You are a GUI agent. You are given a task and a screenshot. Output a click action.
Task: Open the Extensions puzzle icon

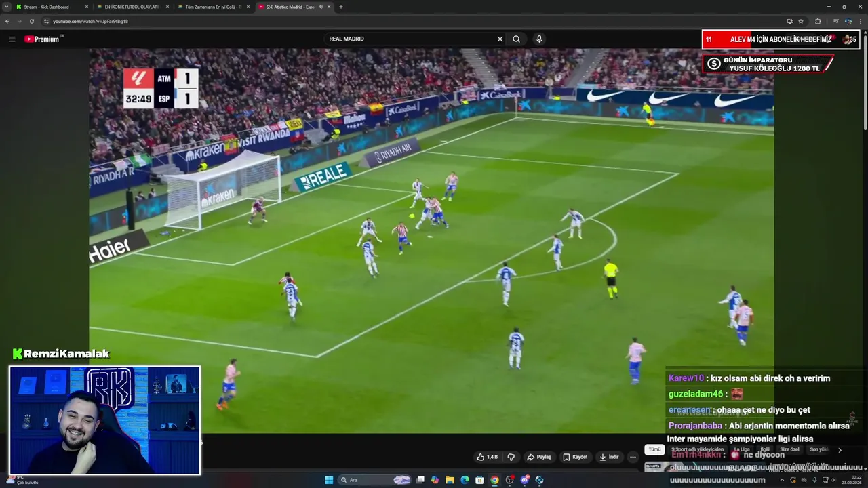click(818, 21)
